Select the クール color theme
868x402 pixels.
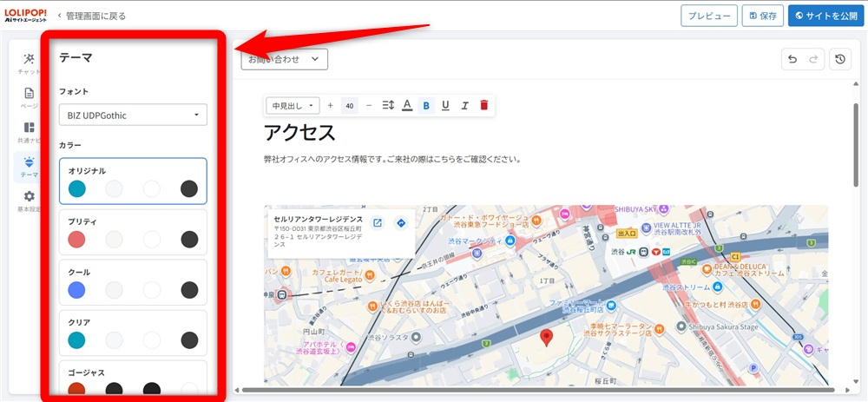133,282
